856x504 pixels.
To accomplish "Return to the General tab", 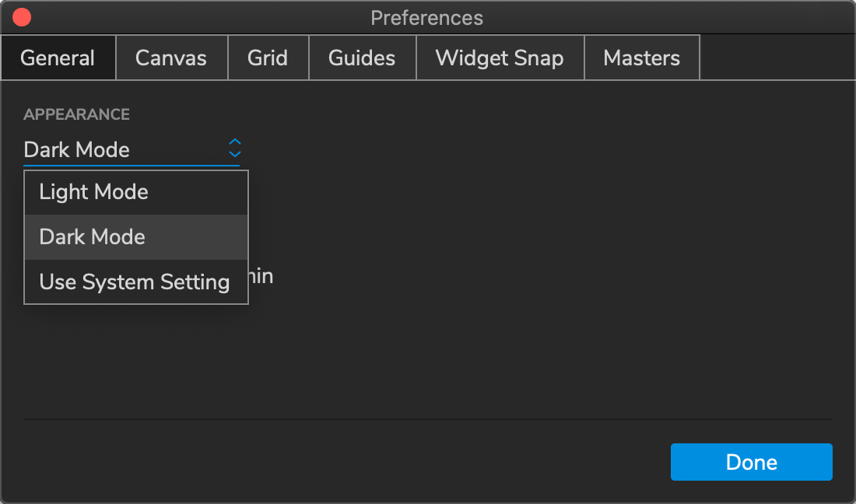I will (x=58, y=57).
